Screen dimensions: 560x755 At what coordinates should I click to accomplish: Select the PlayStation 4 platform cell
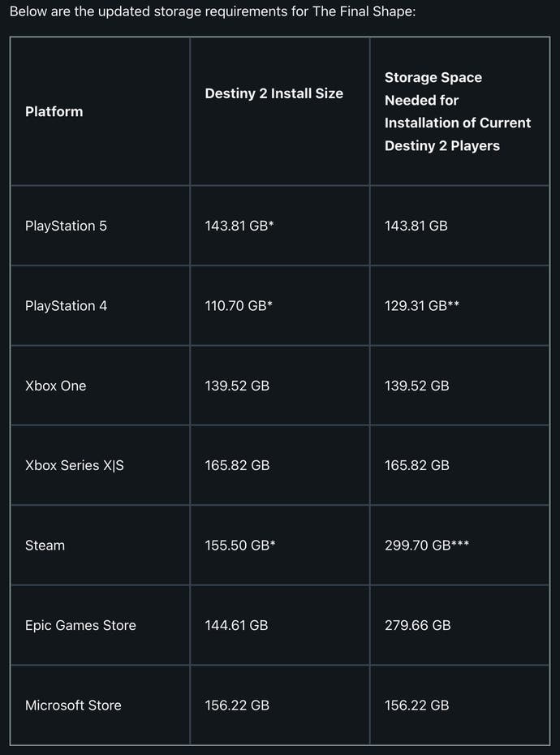pos(66,306)
